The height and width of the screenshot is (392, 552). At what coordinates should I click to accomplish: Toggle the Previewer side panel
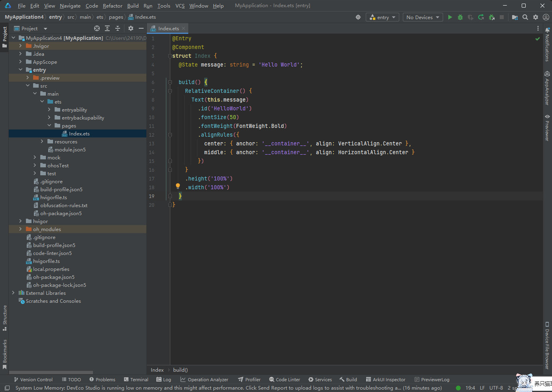pos(547,127)
